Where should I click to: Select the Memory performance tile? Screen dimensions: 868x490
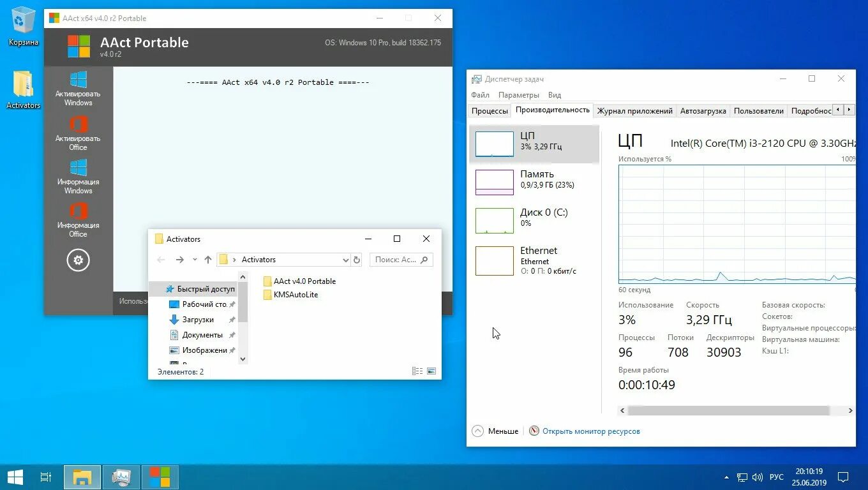click(x=534, y=182)
